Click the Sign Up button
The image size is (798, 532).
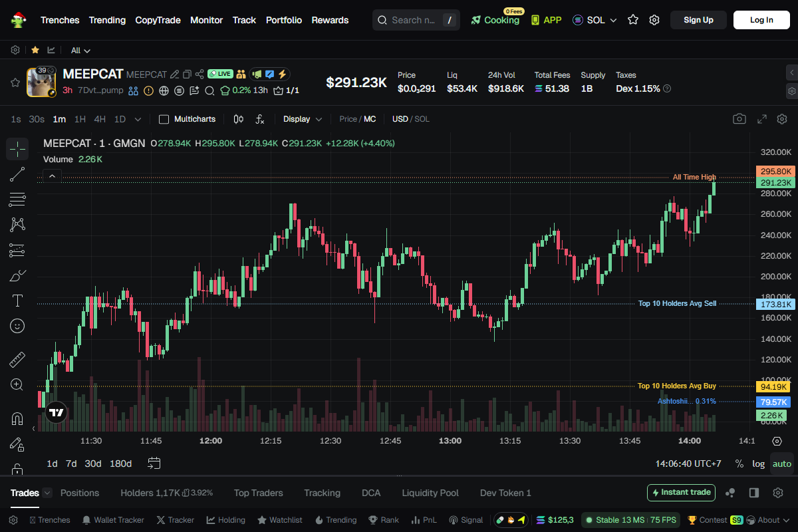tap(698, 20)
